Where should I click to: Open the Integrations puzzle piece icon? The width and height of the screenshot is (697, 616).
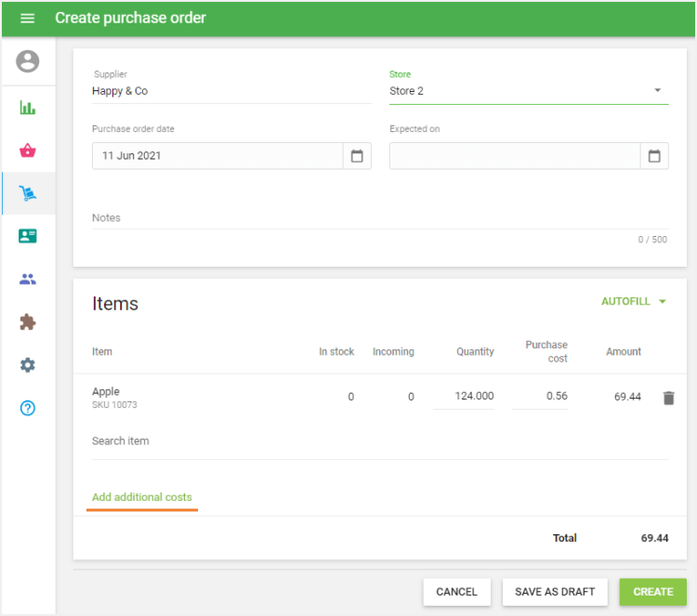click(x=28, y=322)
